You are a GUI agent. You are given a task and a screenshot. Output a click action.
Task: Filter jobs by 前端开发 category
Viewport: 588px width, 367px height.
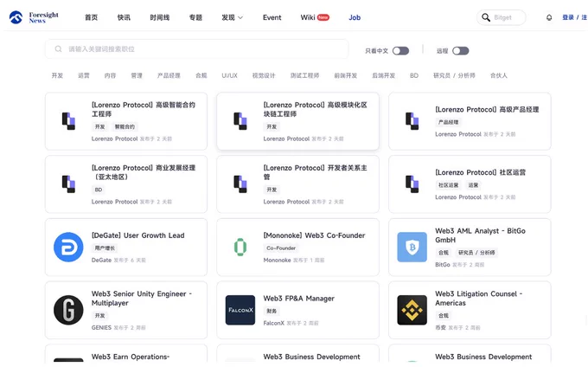[x=346, y=75]
